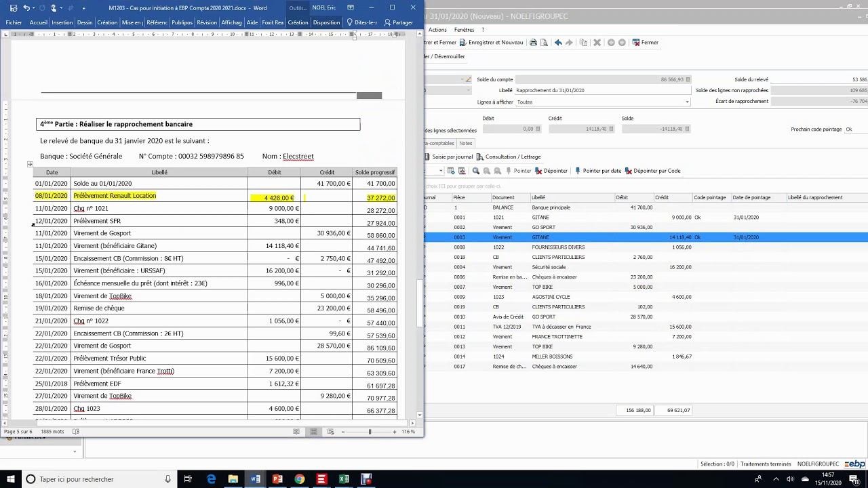Click the zoom out minus button in Word
The image size is (868, 488).
[x=343, y=432]
